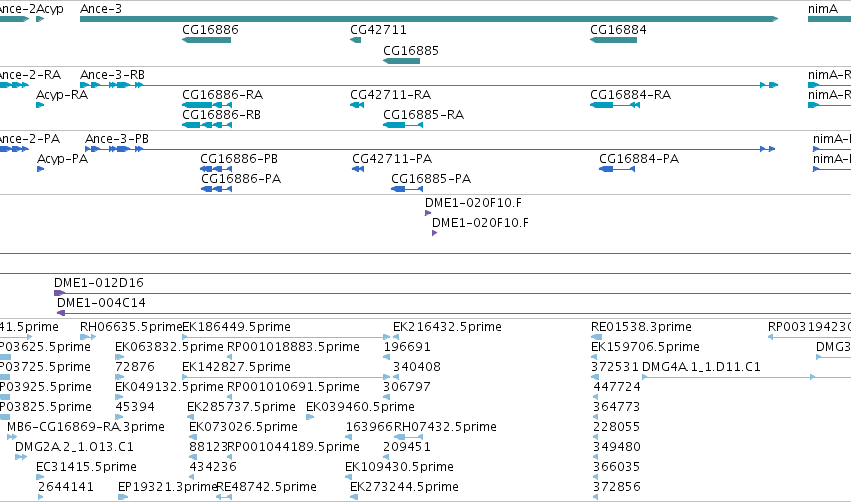Open the EK063832.5prime EST label
This screenshot has height=502, width=851.
click(x=169, y=347)
